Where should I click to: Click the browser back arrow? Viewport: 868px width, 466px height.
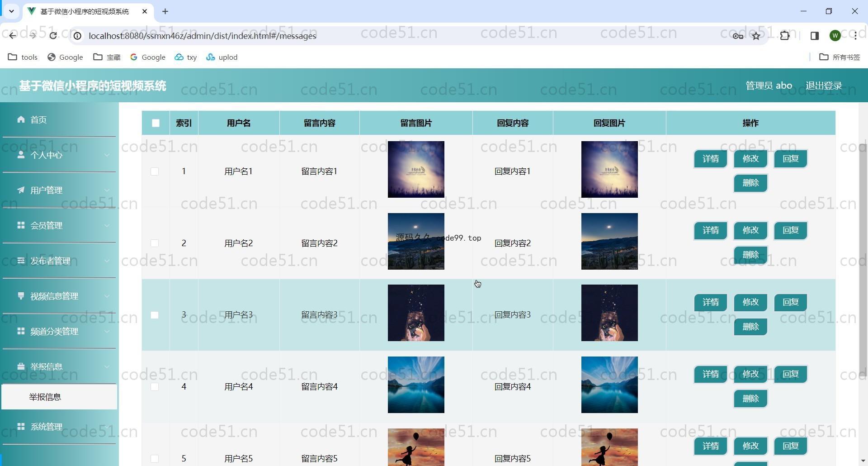pos(12,36)
